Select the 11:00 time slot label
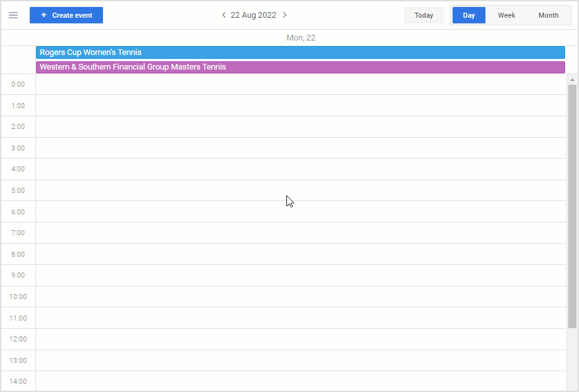The height and width of the screenshot is (392, 579). click(18, 318)
